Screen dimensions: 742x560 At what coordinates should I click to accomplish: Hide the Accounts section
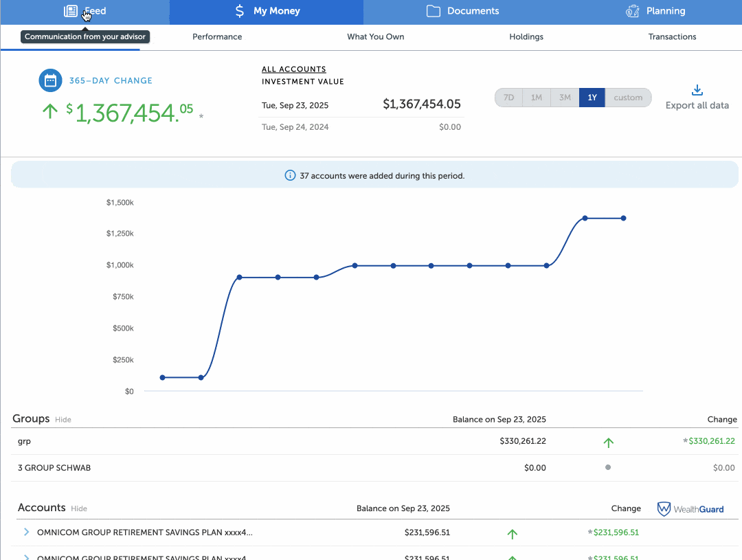pyautogui.click(x=79, y=509)
